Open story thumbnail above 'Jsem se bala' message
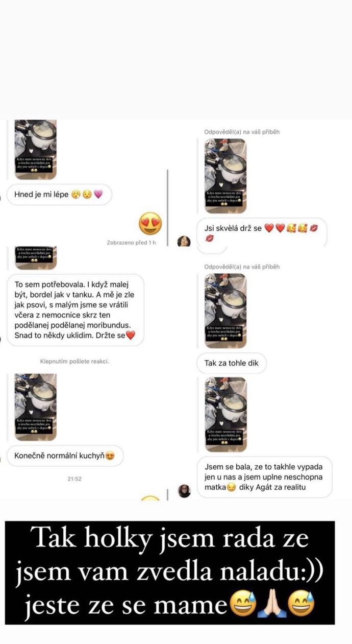 point(225,414)
